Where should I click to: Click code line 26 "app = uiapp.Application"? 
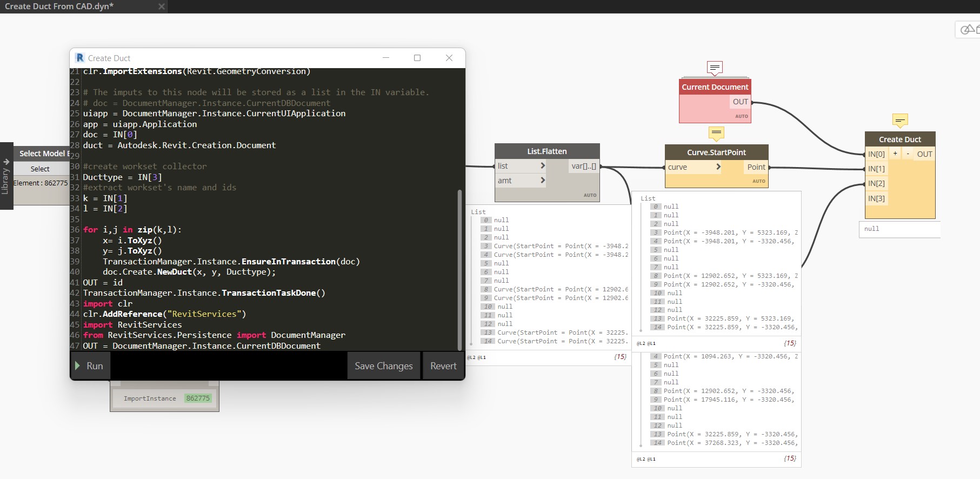click(140, 124)
